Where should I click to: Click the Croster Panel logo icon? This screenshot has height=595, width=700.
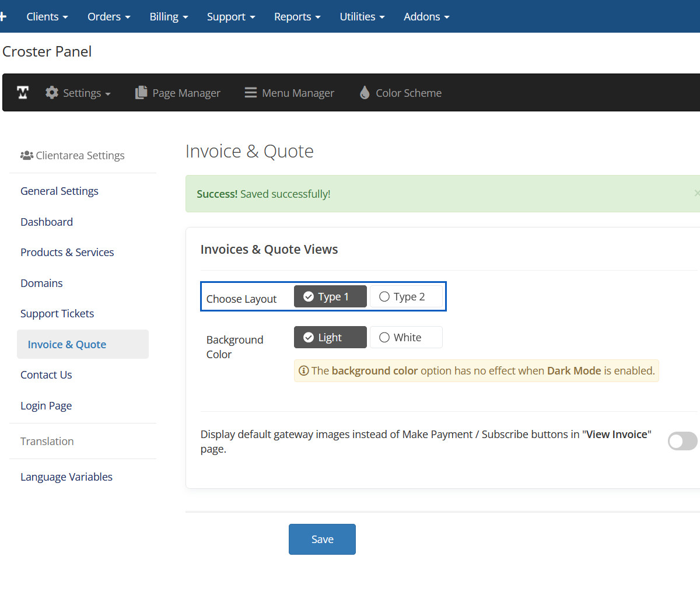click(23, 93)
